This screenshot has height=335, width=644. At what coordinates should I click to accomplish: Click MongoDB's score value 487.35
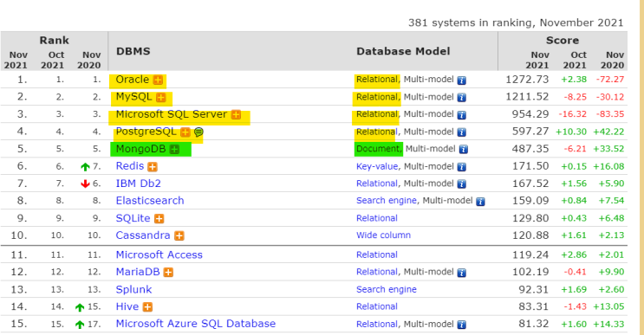point(530,149)
